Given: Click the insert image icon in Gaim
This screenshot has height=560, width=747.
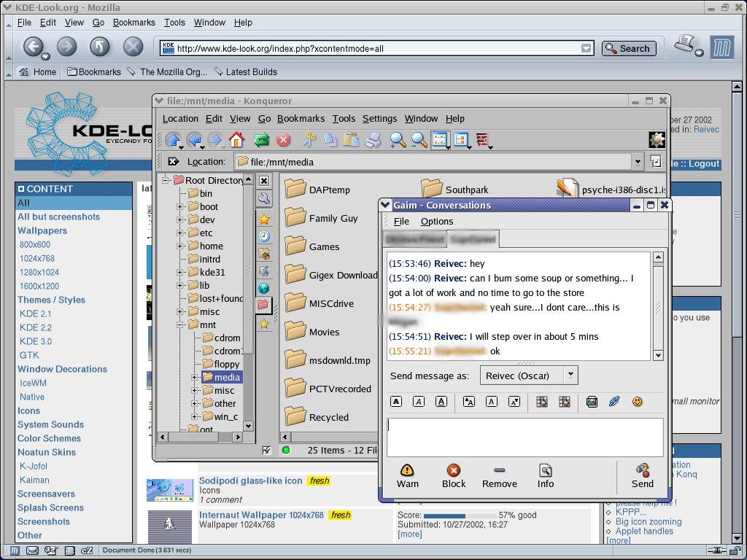Looking at the screenshot, I should [x=592, y=402].
